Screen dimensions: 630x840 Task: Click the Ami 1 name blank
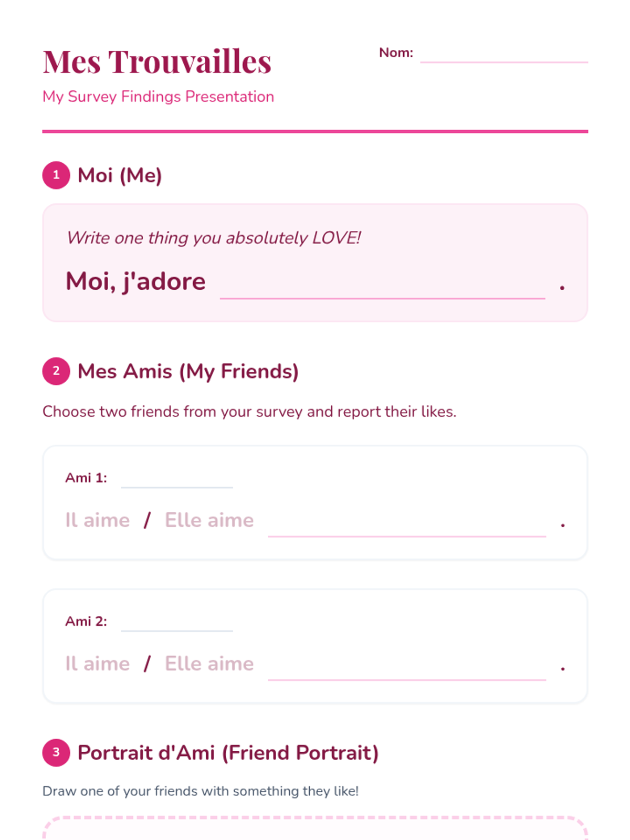pos(176,479)
